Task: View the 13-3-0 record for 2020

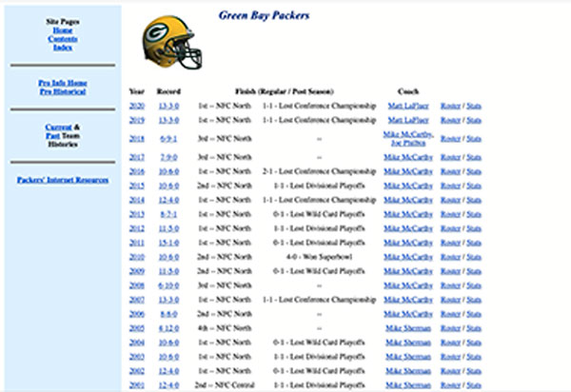Action: pyautogui.click(x=168, y=106)
